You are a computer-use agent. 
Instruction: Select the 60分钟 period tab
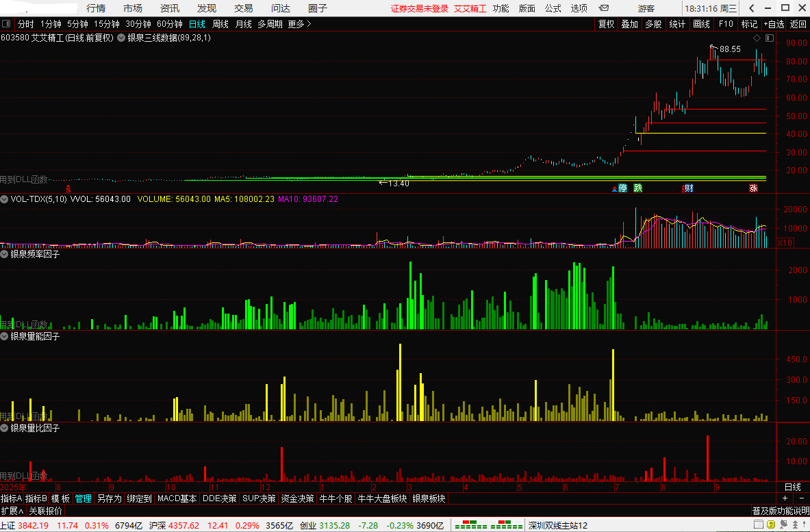click(x=169, y=24)
